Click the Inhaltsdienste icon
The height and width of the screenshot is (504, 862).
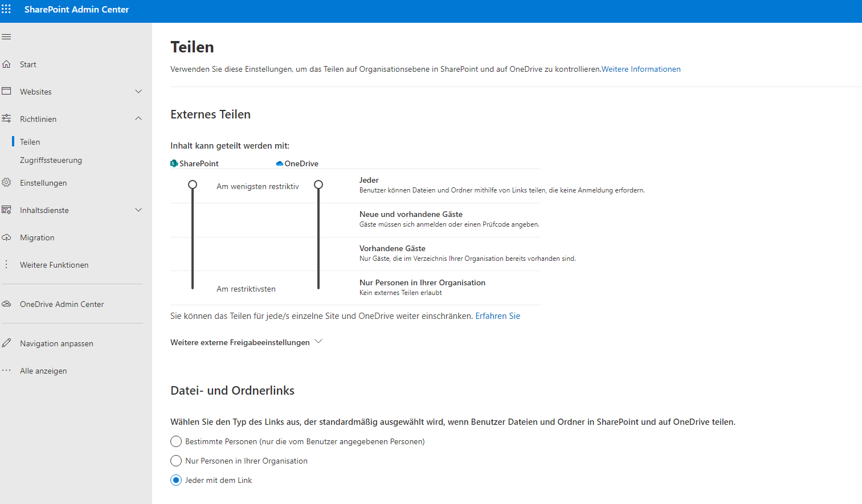pos(6,210)
